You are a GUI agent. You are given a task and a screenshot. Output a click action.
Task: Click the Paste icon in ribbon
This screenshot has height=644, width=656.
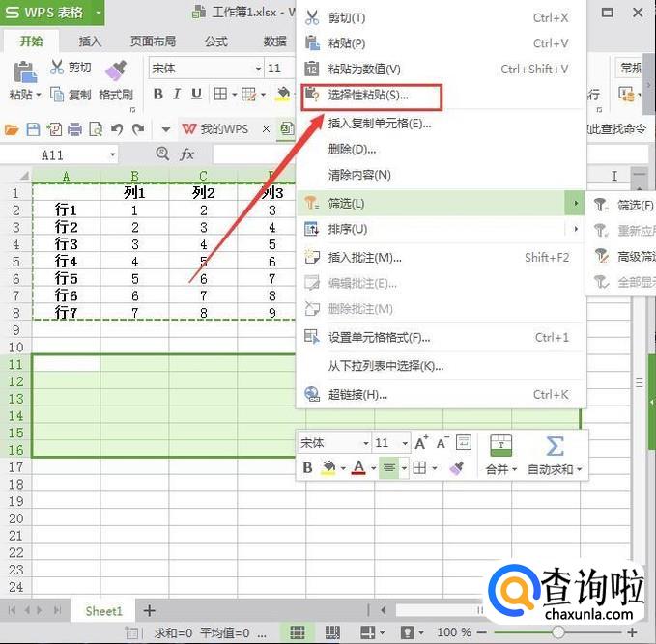pyautogui.click(x=24, y=71)
